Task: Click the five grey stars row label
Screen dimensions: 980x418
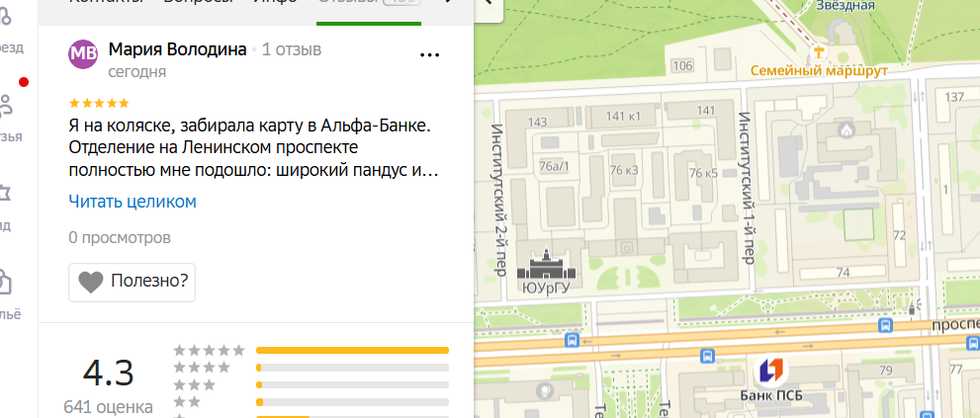Action: click(209, 351)
